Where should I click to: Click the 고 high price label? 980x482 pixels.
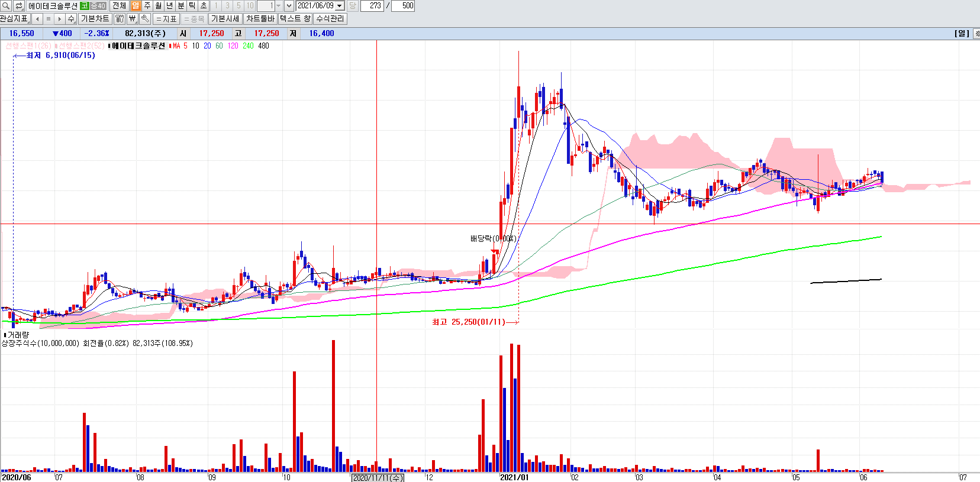(238, 34)
